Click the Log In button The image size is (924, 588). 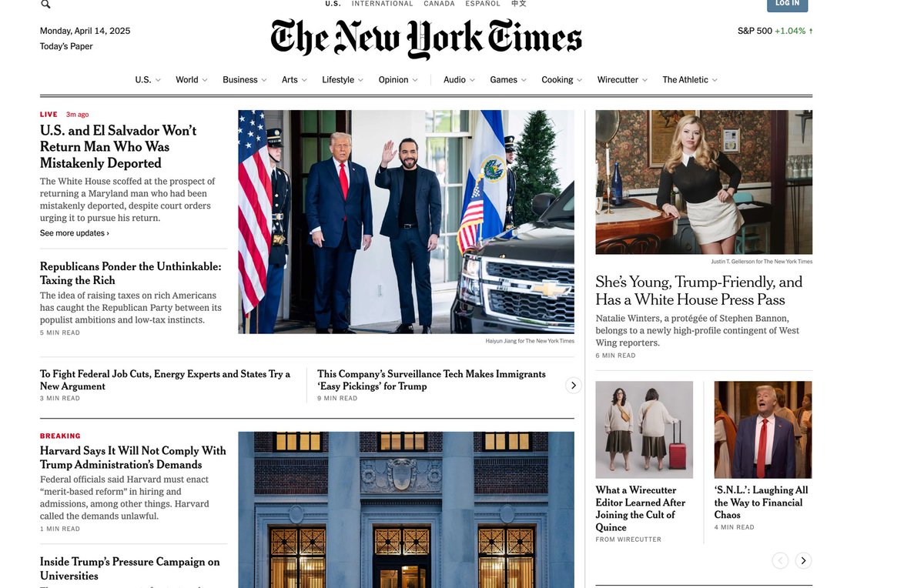click(x=787, y=5)
